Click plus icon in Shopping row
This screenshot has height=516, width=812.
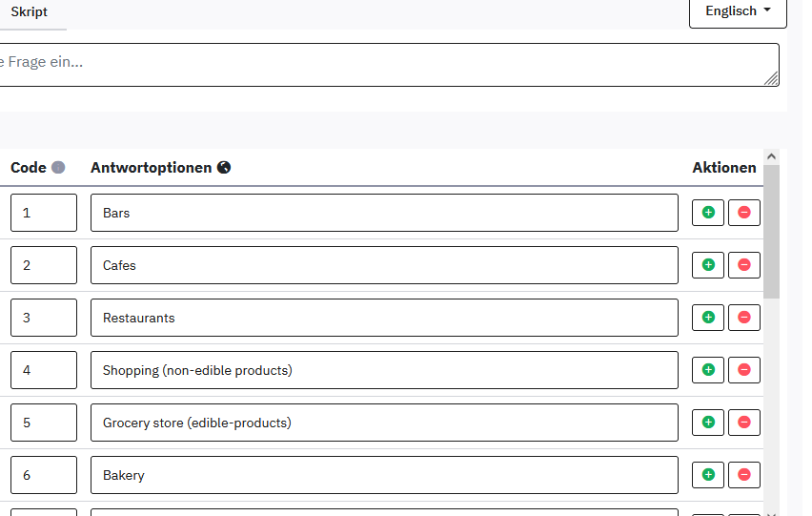[x=708, y=370]
